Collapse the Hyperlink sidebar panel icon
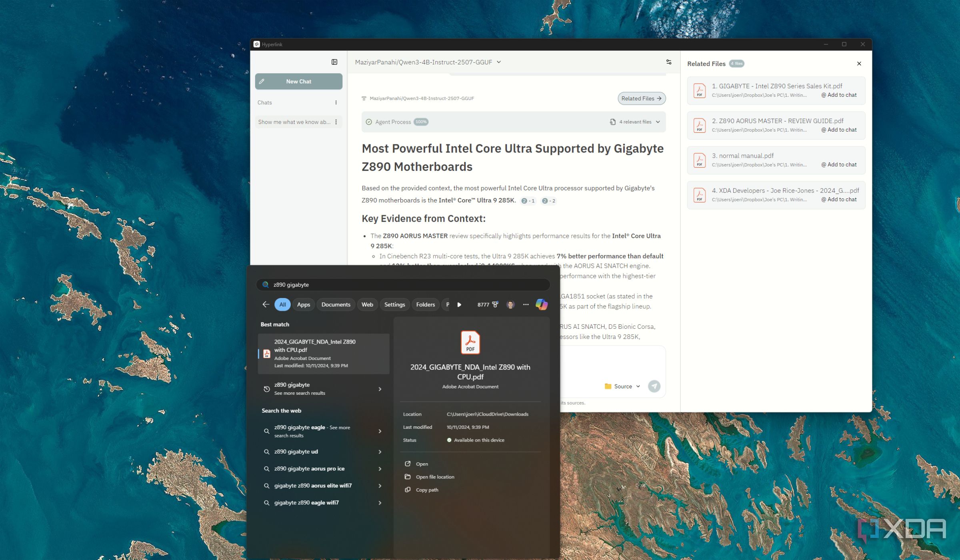 tap(334, 62)
